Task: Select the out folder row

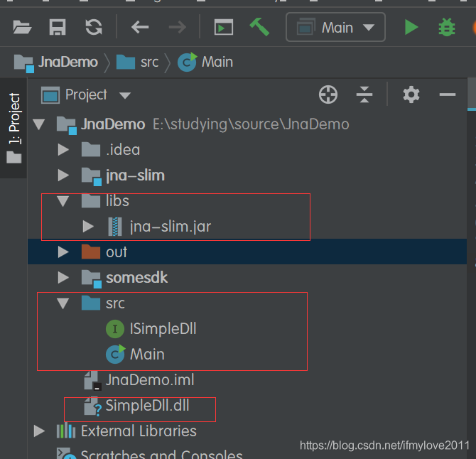Action: point(247,252)
